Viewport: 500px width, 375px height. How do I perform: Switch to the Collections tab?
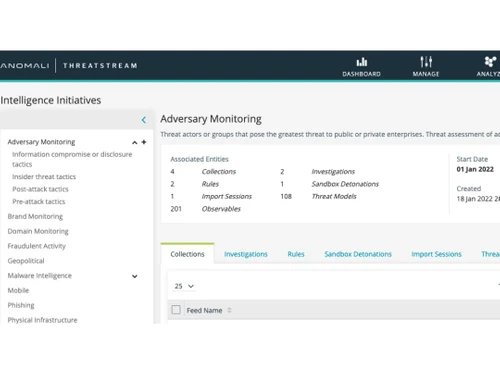[x=187, y=254]
